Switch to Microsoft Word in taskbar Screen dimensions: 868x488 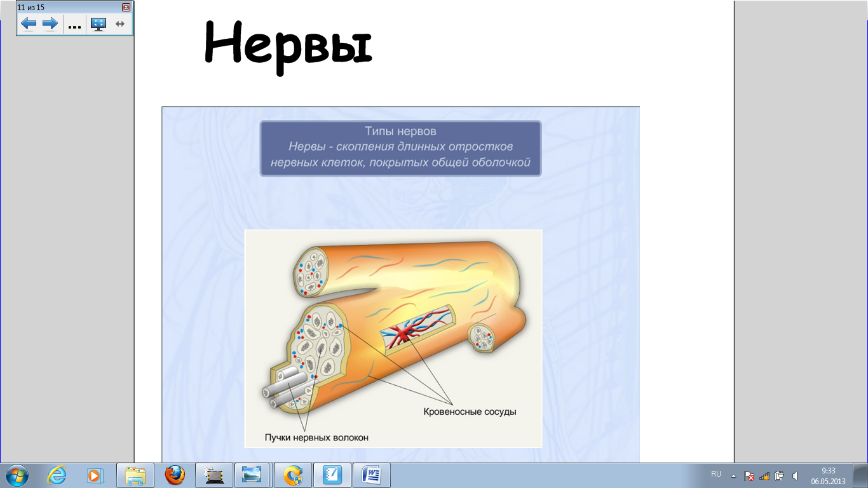tap(372, 475)
